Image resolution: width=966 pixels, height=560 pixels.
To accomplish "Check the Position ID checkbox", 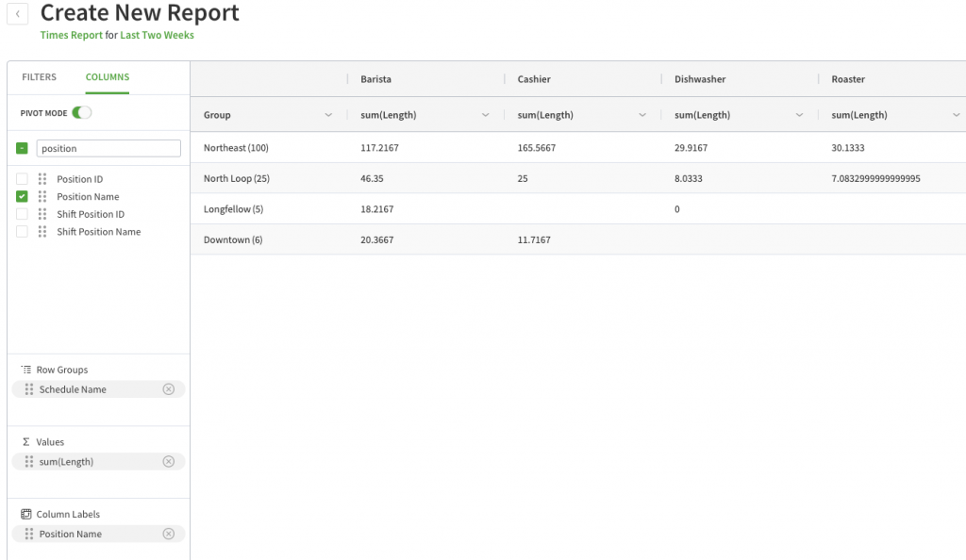I will (x=21, y=178).
